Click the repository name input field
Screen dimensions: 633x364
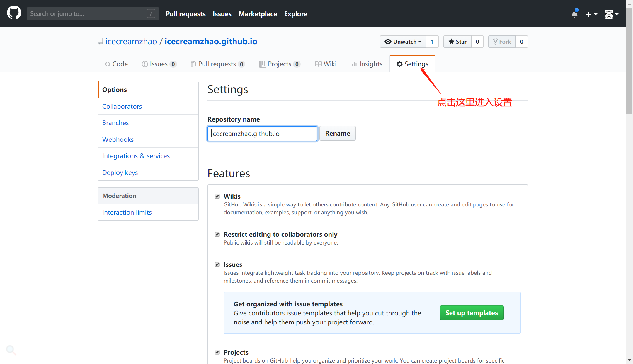click(261, 133)
